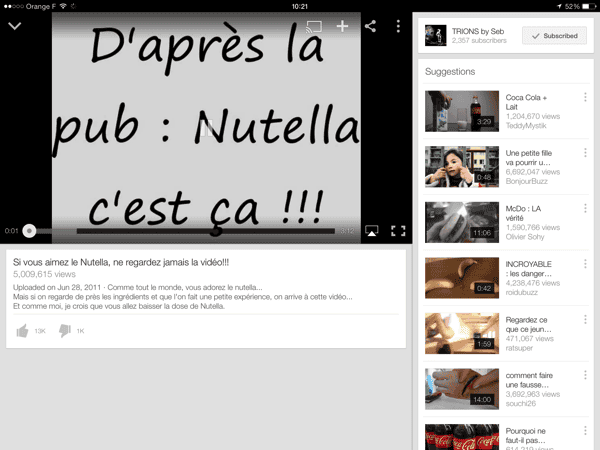
Task: Open options for Regardez ce que video
Action: click(585, 319)
